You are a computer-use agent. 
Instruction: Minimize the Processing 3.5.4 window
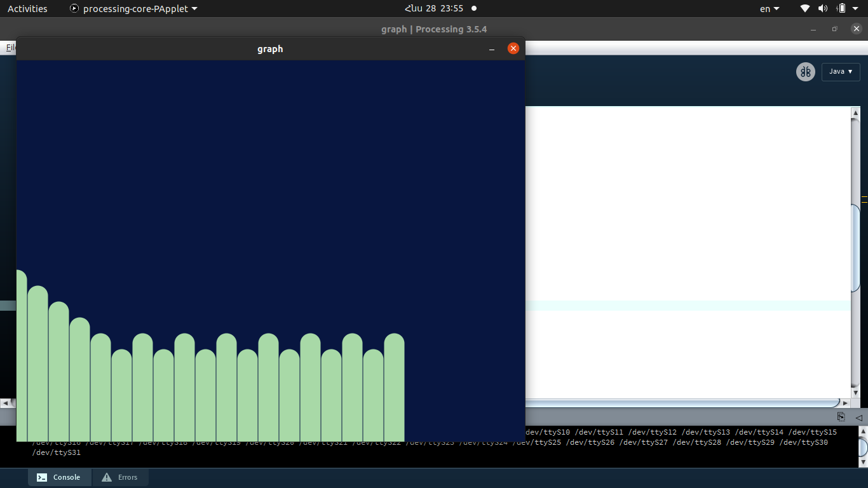pos(814,29)
